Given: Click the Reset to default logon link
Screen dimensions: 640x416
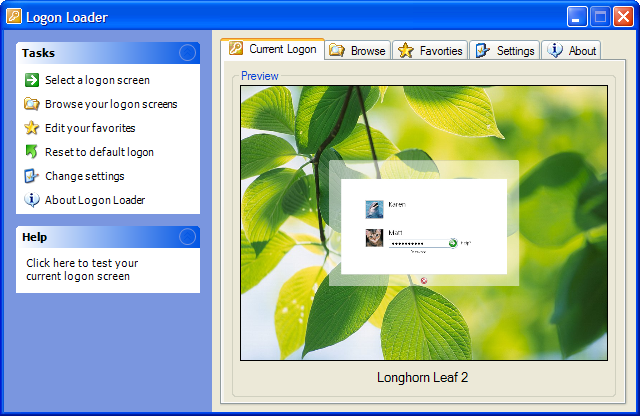Looking at the screenshot, I should click(x=99, y=152).
